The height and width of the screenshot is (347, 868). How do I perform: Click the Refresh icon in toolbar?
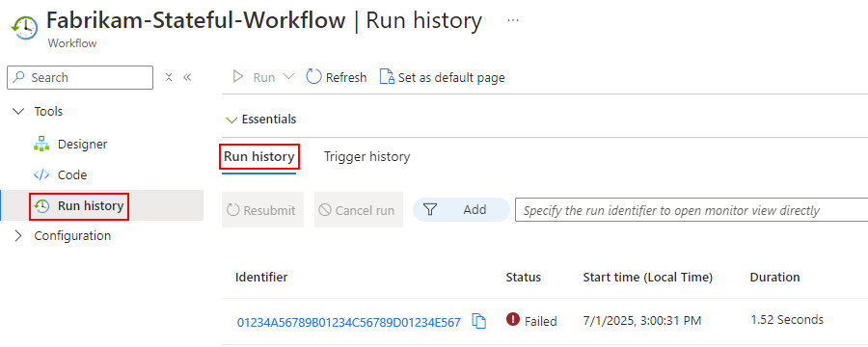tap(313, 77)
